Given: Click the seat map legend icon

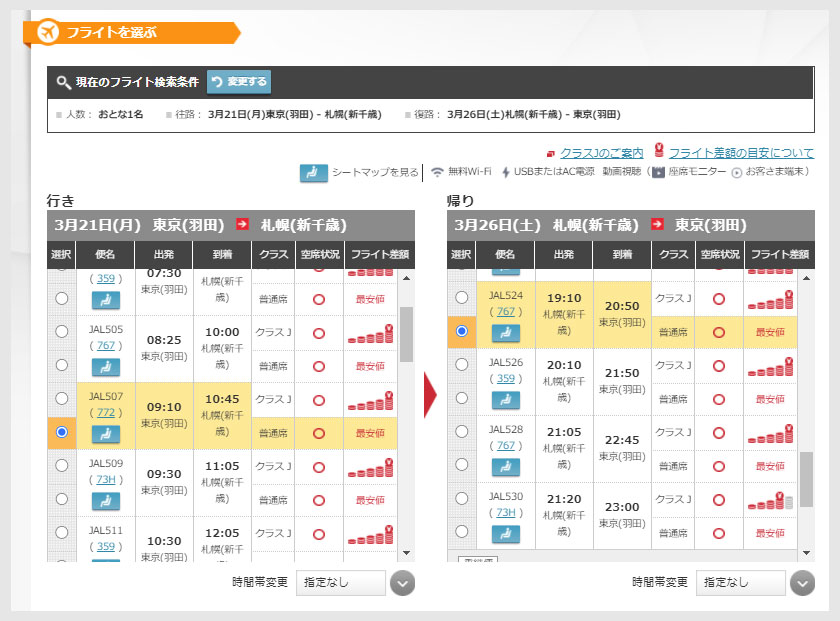Looking at the screenshot, I should click(313, 173).
